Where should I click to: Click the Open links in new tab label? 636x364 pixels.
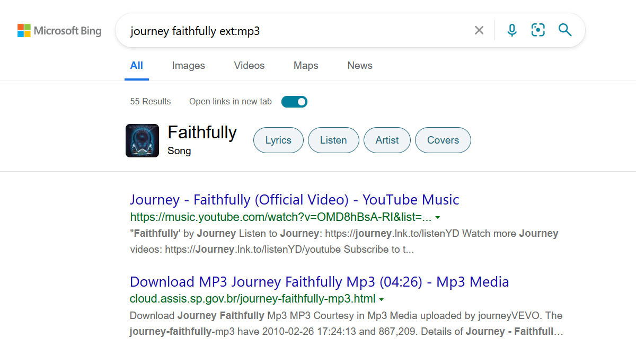231,101
